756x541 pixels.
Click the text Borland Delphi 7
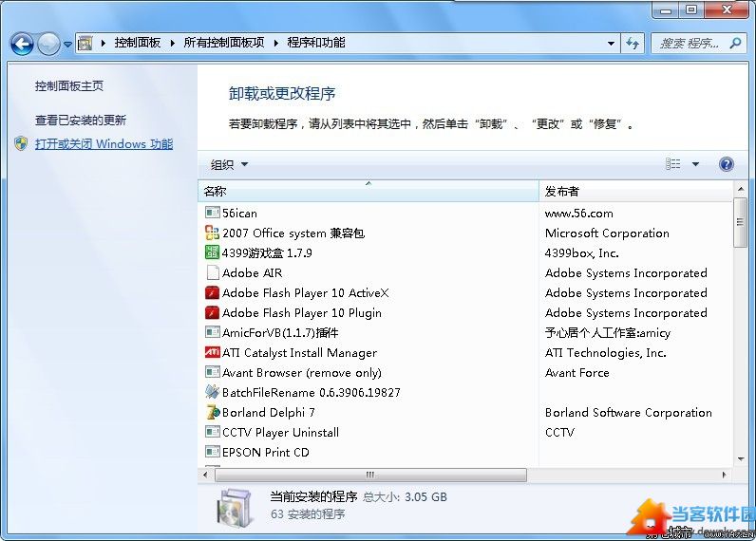tap(269, 412)
